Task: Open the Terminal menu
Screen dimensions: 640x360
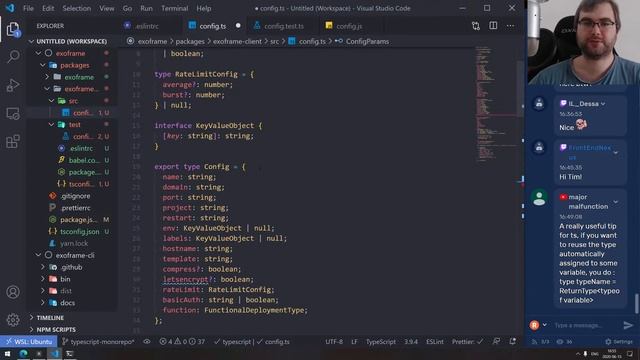Action: pos(174,8)
